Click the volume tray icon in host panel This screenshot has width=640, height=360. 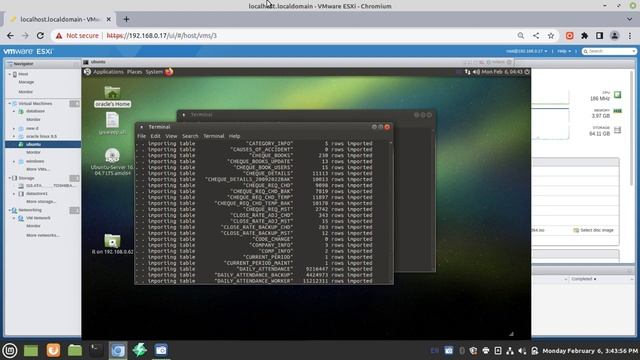pos(522,351)
